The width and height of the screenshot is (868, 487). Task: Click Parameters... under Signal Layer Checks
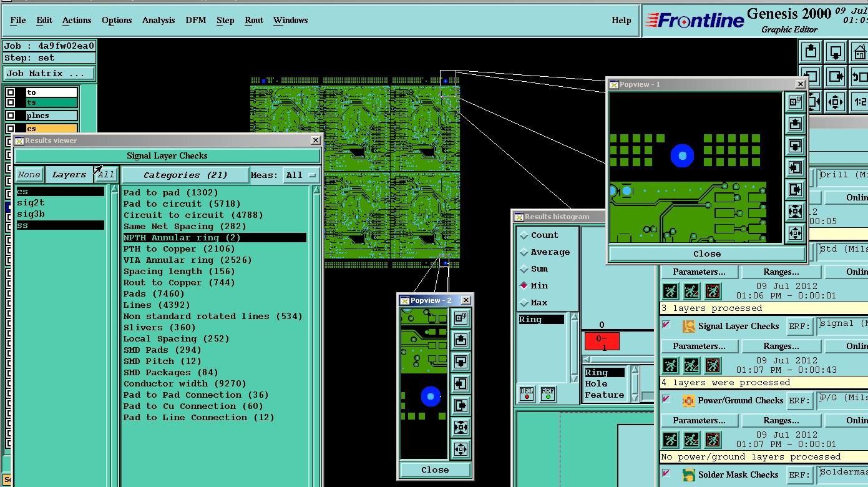click(699, 346)
